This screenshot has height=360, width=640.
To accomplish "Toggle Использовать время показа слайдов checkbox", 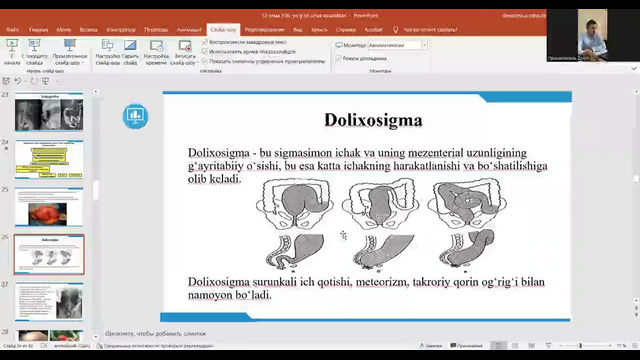I will (x=205, y=51).
